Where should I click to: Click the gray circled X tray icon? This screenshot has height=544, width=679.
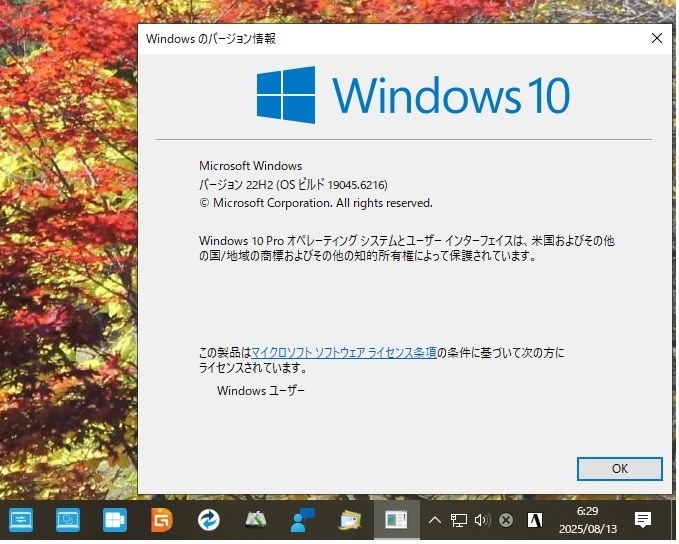click(x=506, y=520)
